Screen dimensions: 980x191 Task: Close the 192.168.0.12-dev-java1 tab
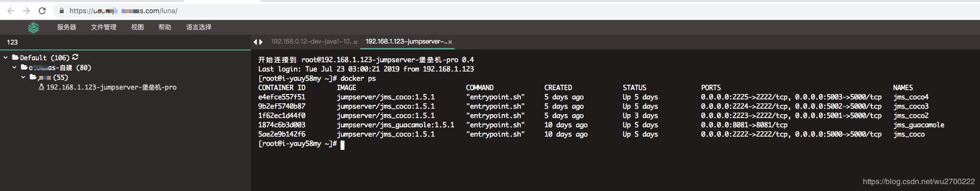point(355,42)
